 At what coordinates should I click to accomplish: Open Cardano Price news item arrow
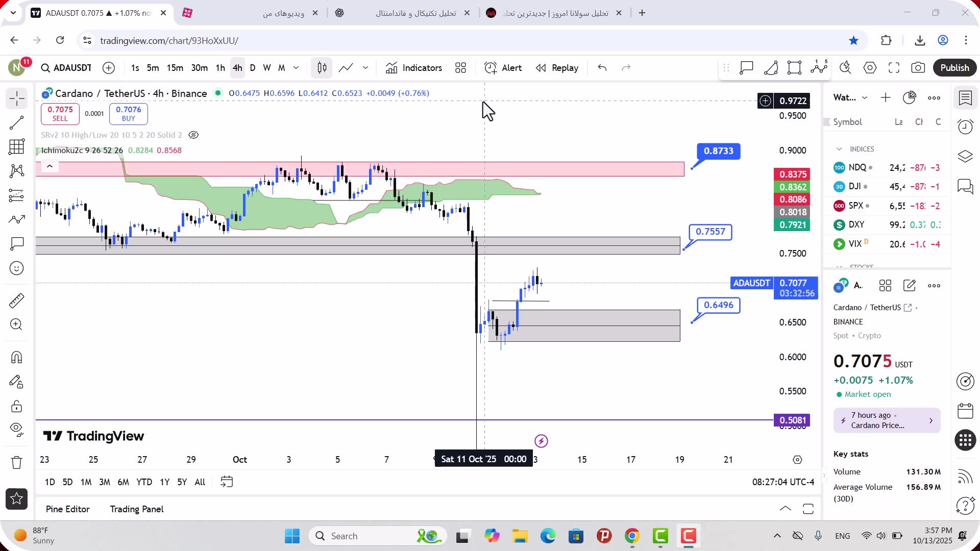tap(931, 421)
